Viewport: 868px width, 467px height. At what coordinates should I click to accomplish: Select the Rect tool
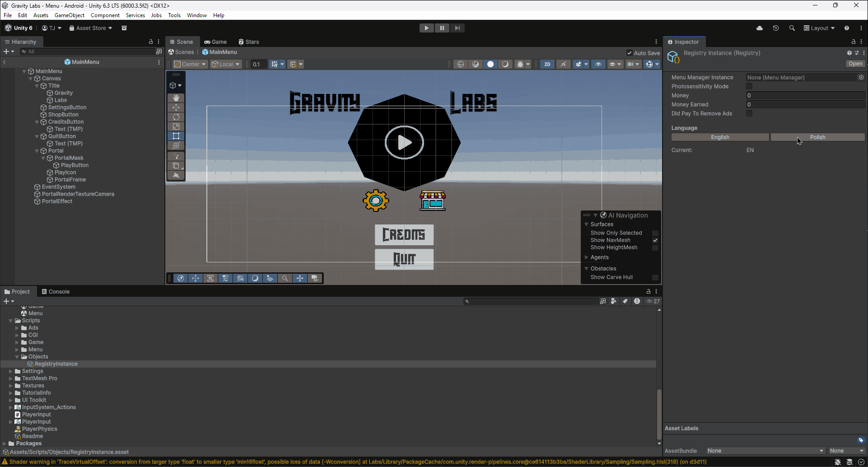176,136
